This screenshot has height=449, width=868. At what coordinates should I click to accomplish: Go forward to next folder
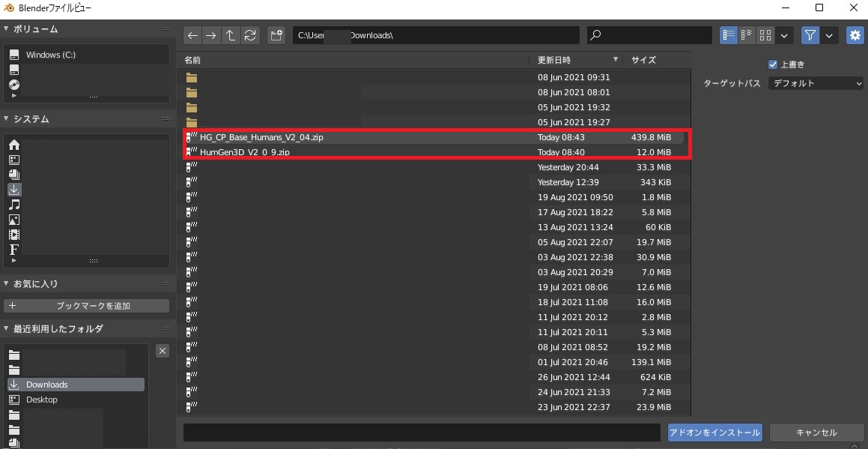point(211,35)
